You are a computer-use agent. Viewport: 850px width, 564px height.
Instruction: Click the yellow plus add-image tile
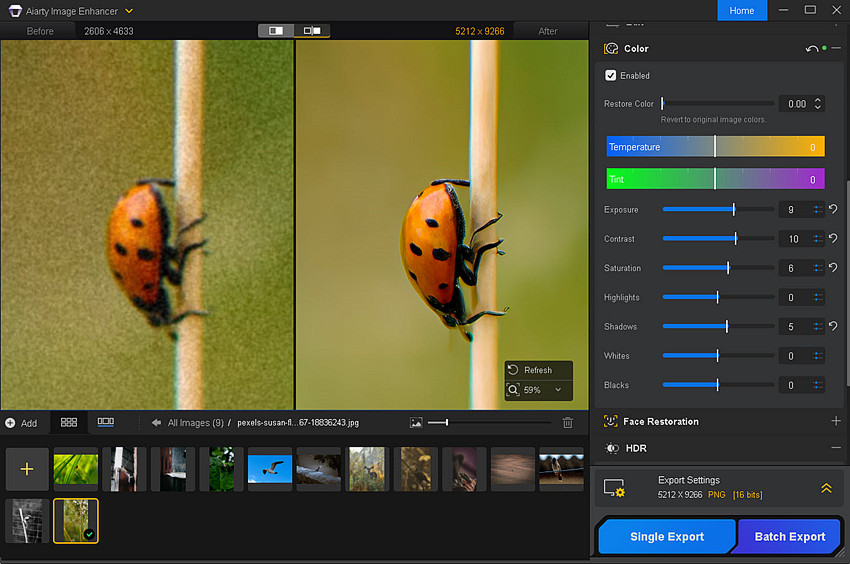[x=27, y=469]
